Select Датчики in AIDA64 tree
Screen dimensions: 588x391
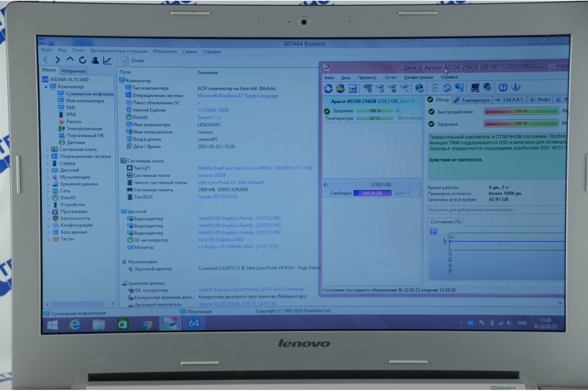coord(72,143)
